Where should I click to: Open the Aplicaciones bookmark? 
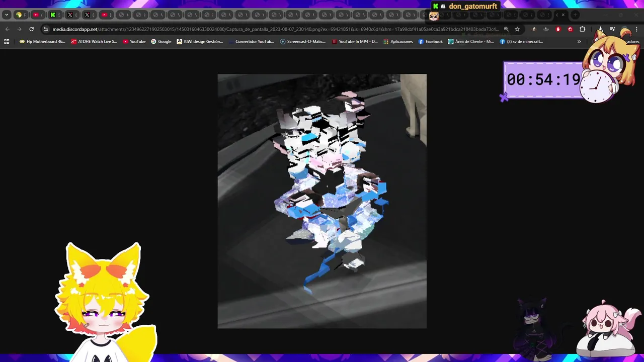pyautogui.click(x=398, y=42)
